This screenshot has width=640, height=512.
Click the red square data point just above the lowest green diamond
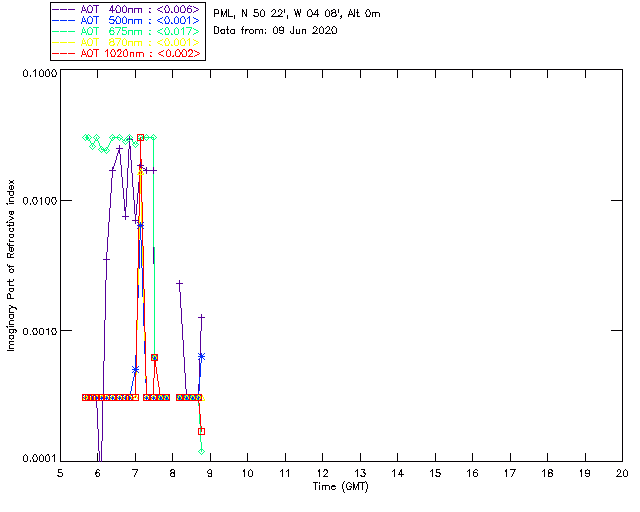pyautogui.click(x=201, y=431)
